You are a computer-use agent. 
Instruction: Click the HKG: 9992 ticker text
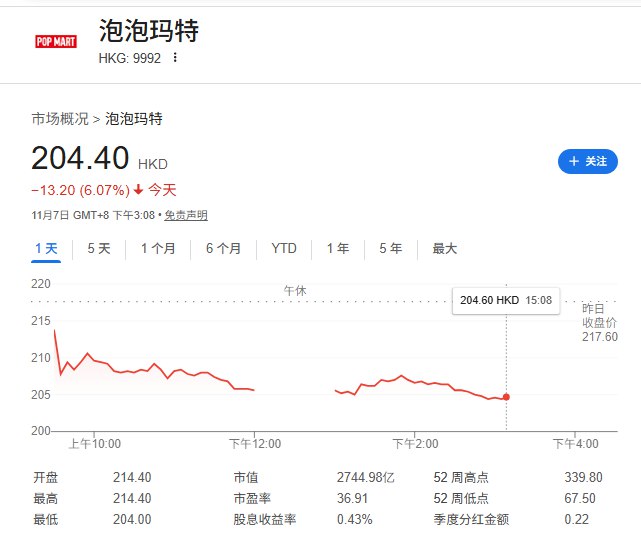(x=130, y=58)
